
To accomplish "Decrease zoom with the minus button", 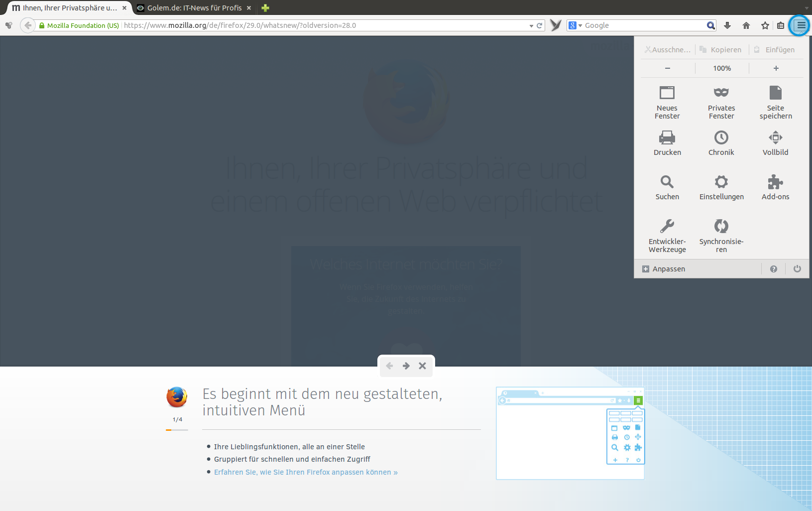I will click(668, 68).
